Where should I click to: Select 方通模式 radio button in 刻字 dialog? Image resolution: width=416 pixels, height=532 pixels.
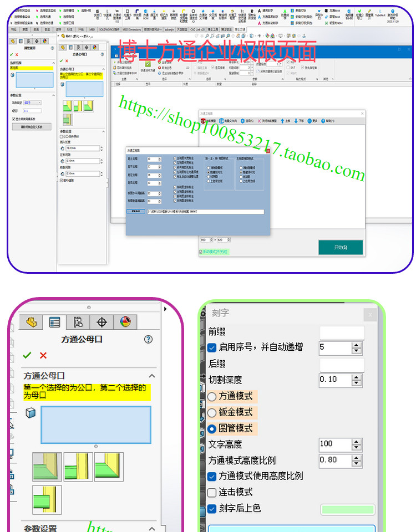point(211,396)
